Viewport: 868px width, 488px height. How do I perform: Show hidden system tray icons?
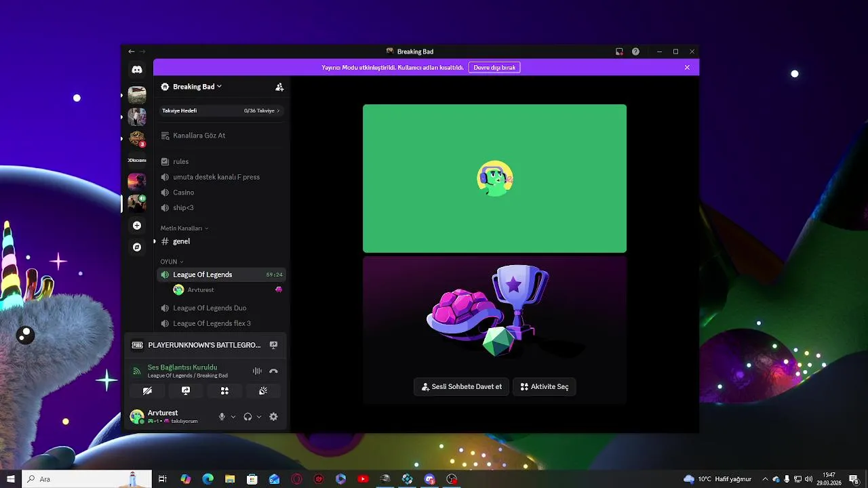coord(765,479)
